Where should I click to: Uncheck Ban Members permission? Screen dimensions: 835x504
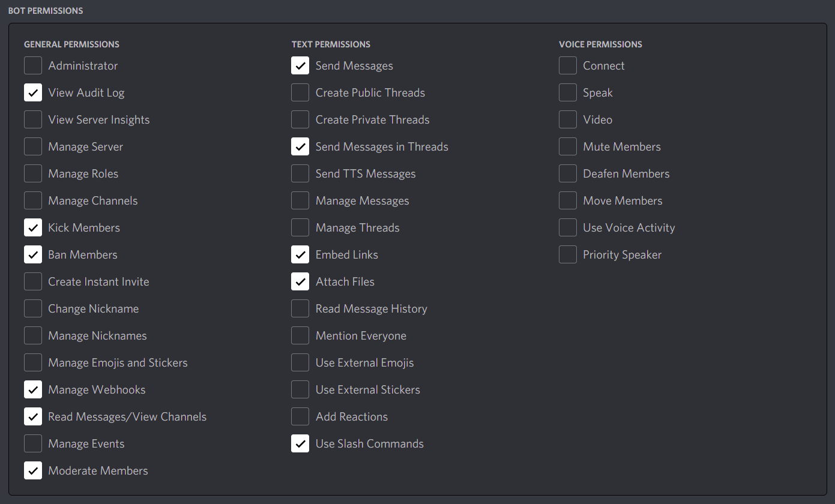coord(33,254)
